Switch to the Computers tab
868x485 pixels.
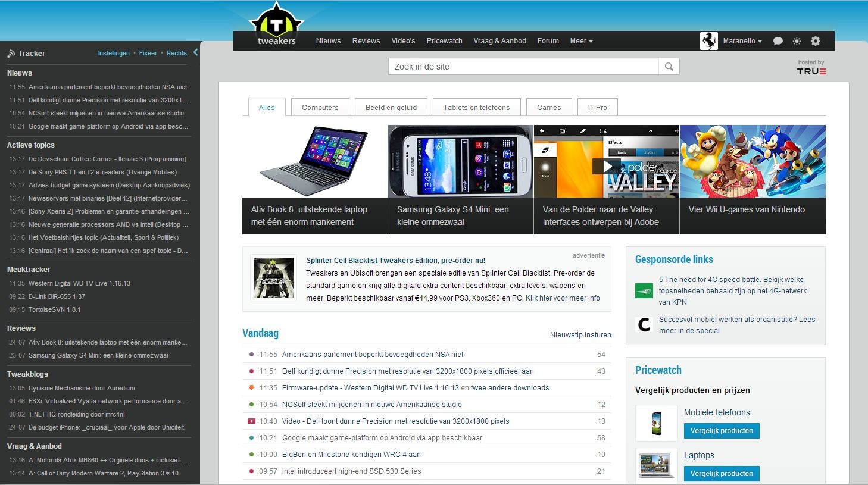point(320,108)
